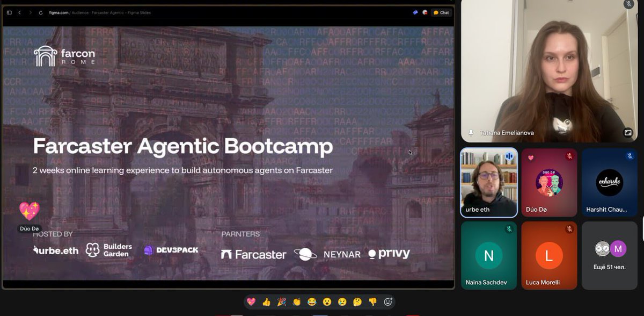Image resolution: width=644 pixels, height=316 pixels.
Task: Click muted mic icon on Dúo Dø tile
Action: [569, 156]
